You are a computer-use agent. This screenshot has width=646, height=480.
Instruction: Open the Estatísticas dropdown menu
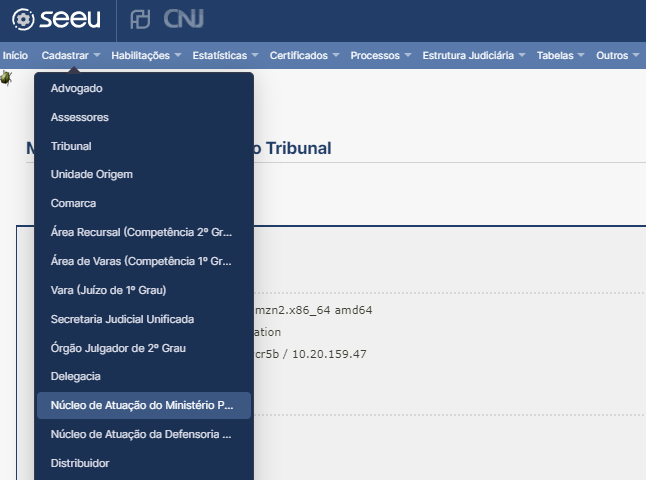[225, 56]
